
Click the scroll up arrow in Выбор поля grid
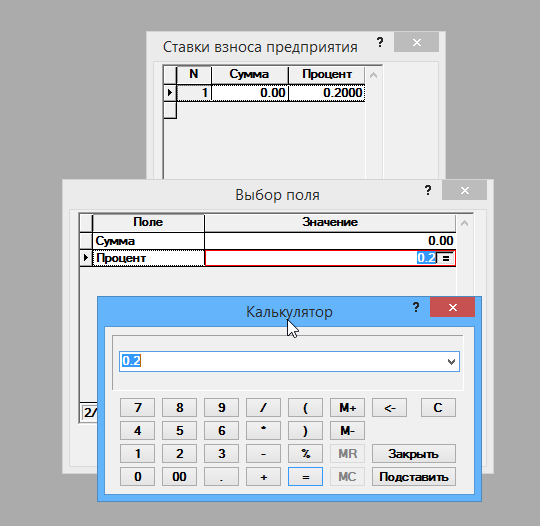464,223
